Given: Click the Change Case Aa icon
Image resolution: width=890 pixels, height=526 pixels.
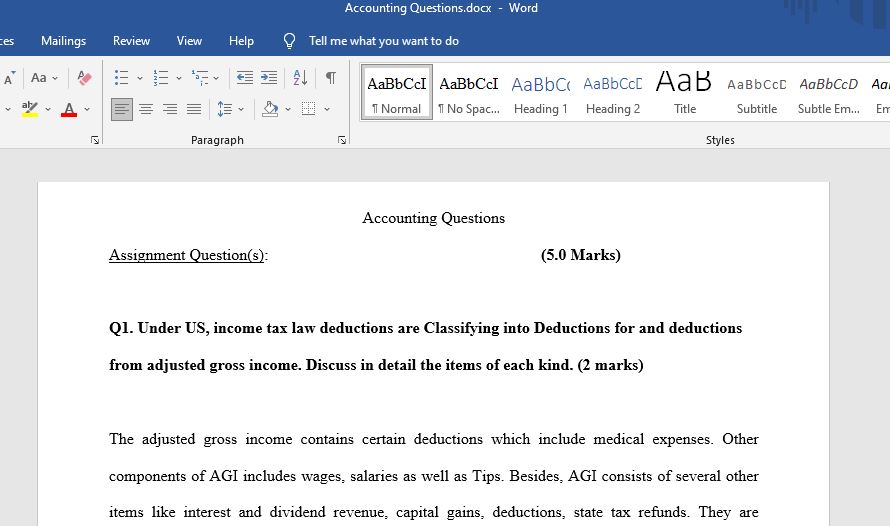Looking at the screenshot, I should (39, 78).
